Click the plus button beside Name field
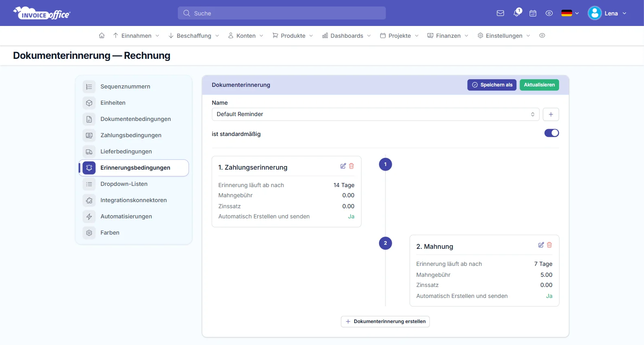The height and width of the screenshot is (345, 644). (x=551, y=114)
